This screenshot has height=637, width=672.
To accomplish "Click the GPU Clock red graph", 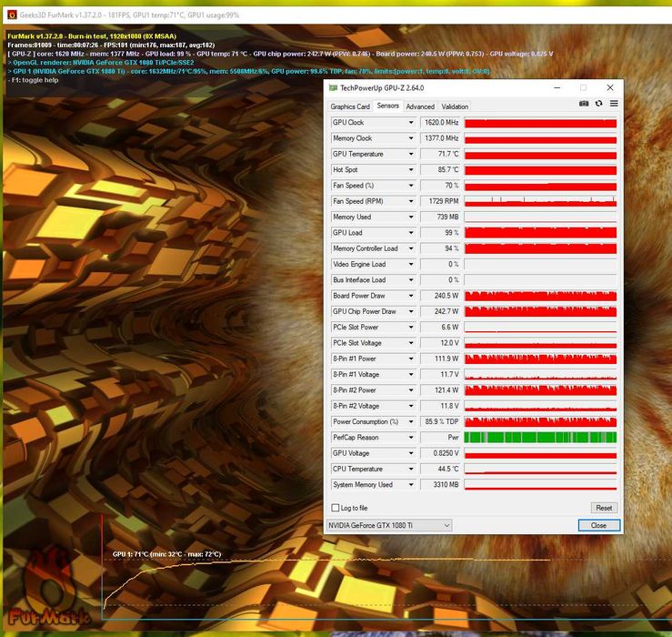I will 540,123.
